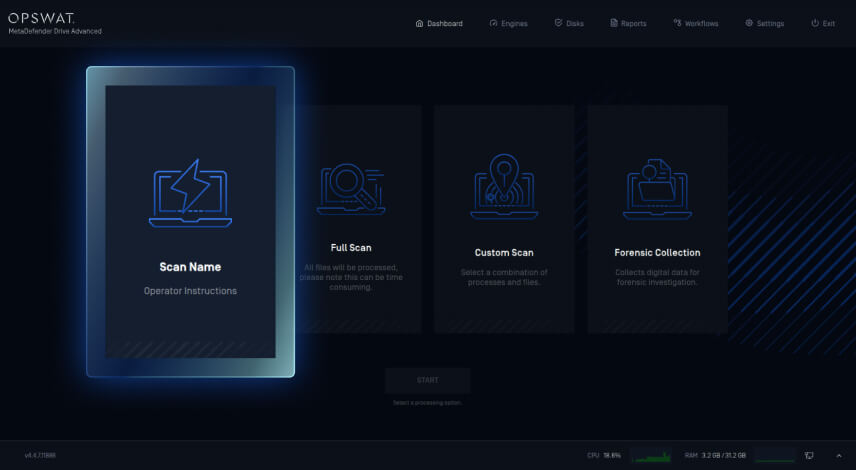This screenshot has width=856, height=470.
Task: Click 'Collects digital data for forensic' description
Action: (x=657, y=277)
